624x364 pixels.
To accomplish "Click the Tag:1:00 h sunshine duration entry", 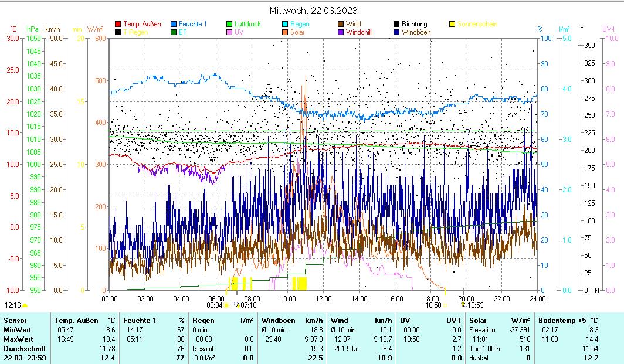I will 484,349.
